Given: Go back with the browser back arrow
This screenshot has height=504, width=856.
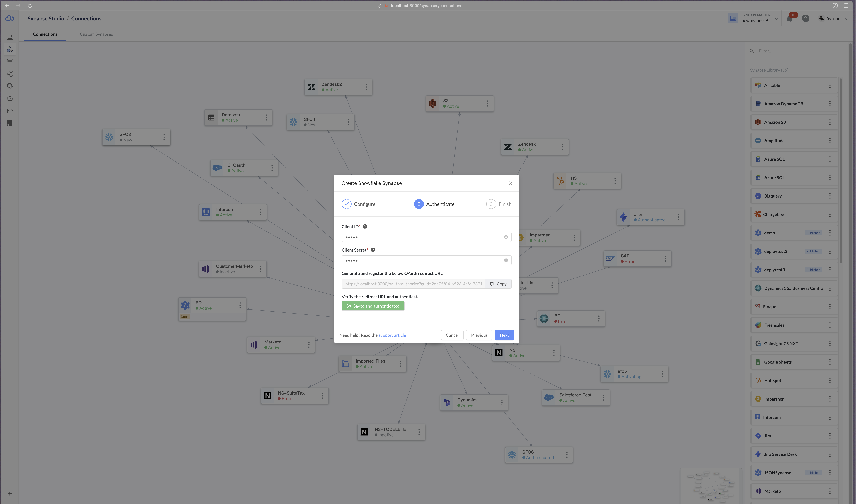Looking at the screenshot, I should (7, 5).
